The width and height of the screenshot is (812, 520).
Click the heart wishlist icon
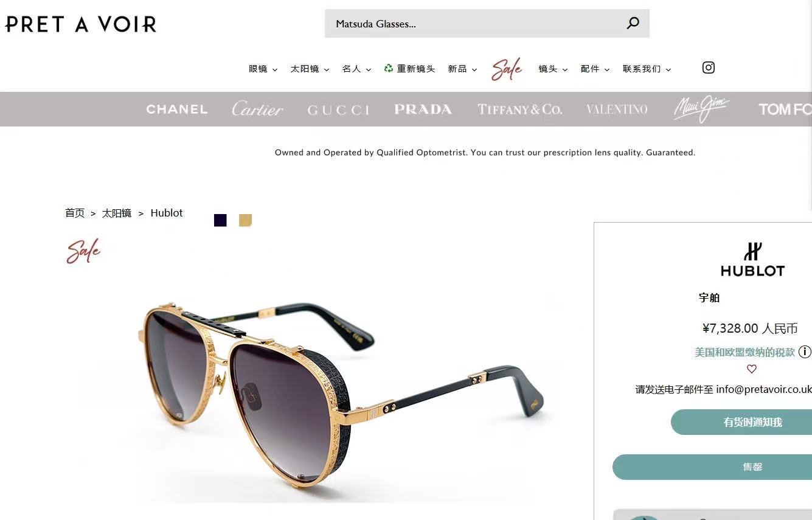[x=752, y=369]
